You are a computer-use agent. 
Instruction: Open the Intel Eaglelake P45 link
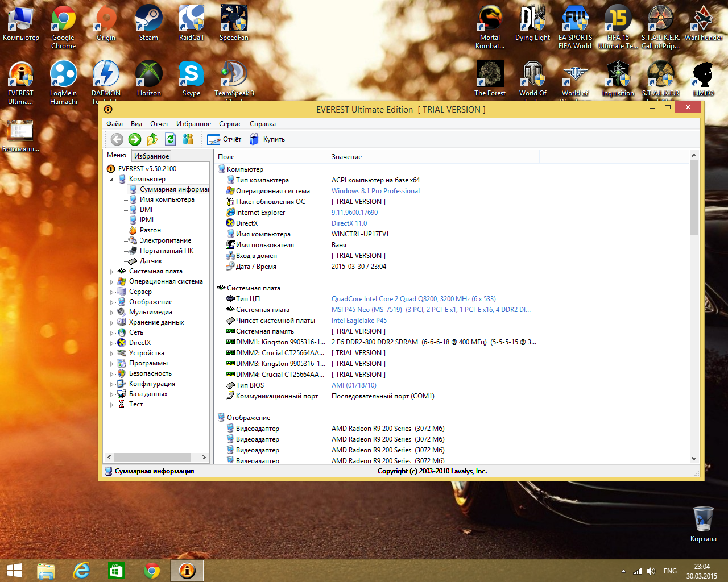(359, 321)
